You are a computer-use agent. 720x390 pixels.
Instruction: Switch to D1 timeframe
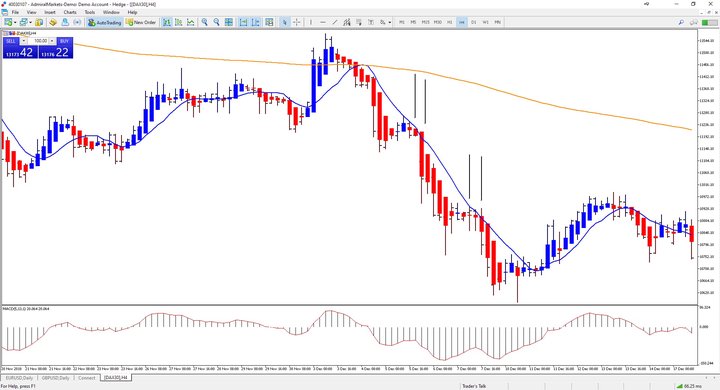coord(474,22)
